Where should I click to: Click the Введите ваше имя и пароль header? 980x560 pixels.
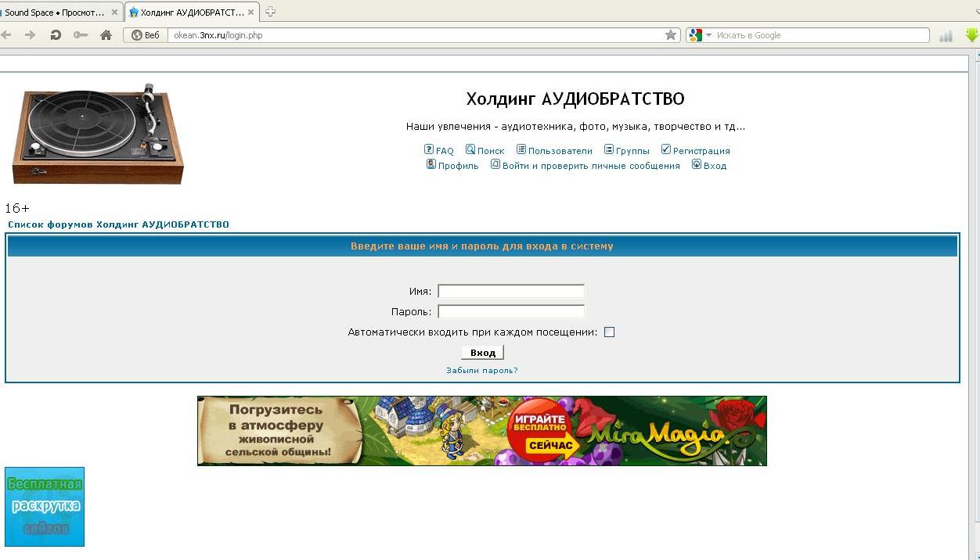tap(482, 246)
